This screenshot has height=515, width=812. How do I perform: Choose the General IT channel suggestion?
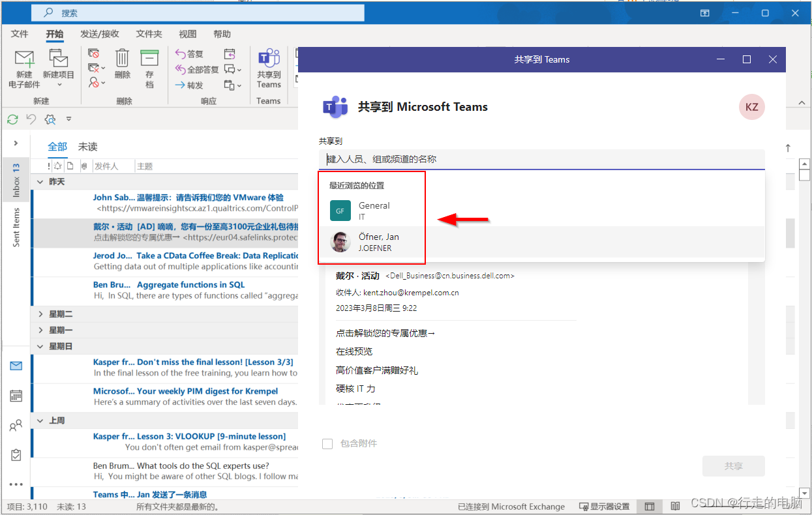coord(542,211)
